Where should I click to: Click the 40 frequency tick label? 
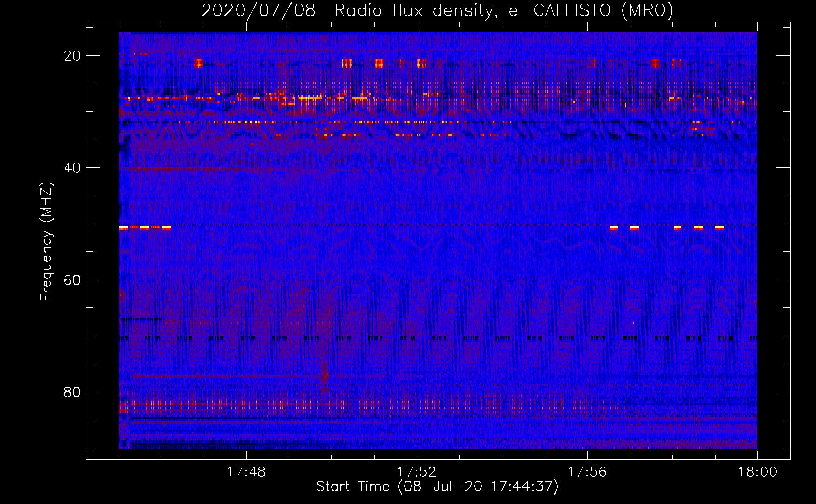[x=72, y=168]
